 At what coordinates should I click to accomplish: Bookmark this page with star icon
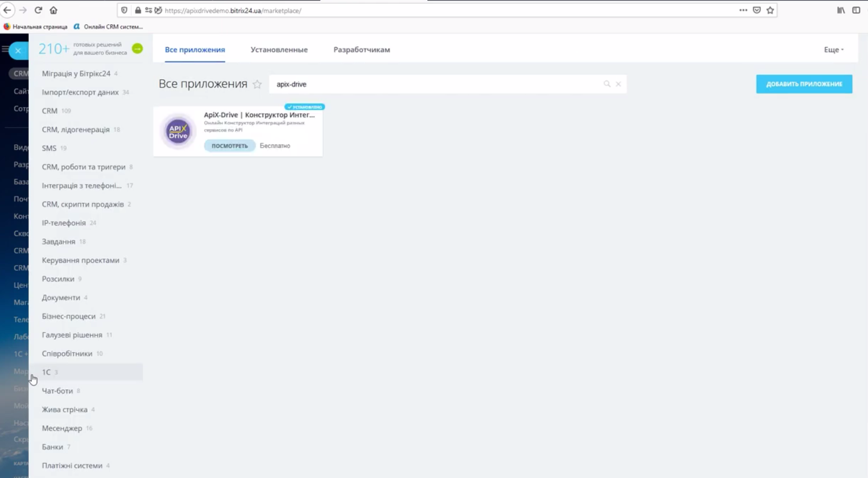coord(770,10)
